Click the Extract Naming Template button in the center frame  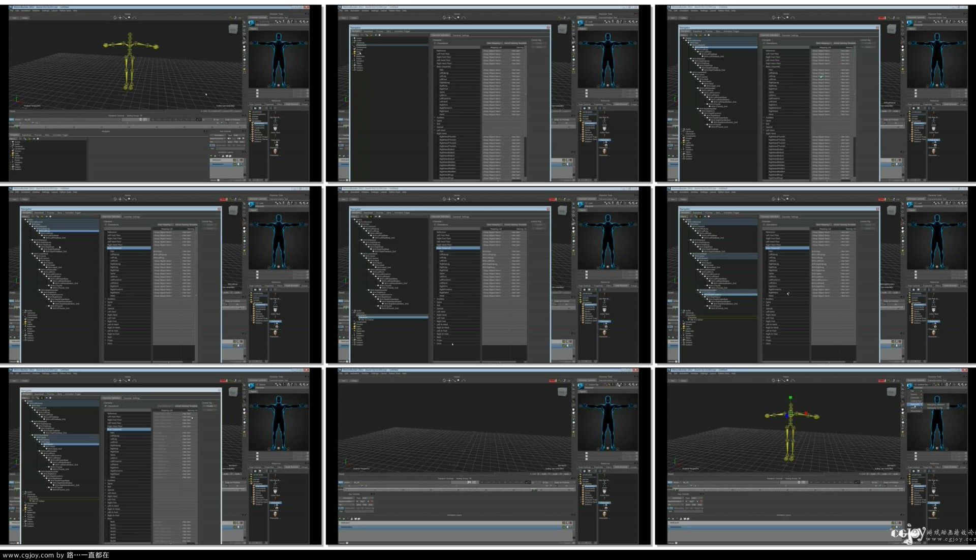(x=515, y=225)
